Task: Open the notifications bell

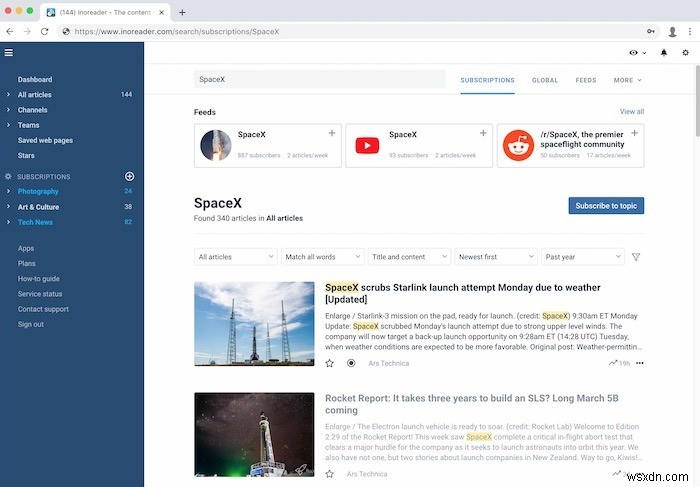Action: click(664, 53)
